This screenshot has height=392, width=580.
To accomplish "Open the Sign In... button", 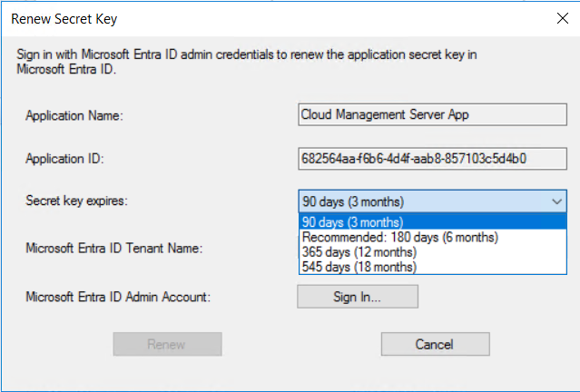I will (358, 297).
